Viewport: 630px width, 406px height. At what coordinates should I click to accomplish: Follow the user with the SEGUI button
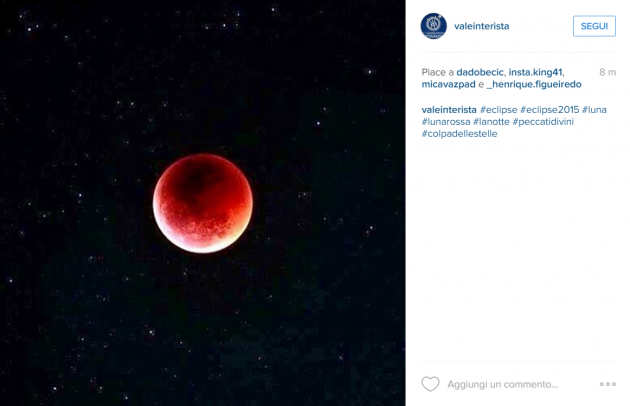594,26
